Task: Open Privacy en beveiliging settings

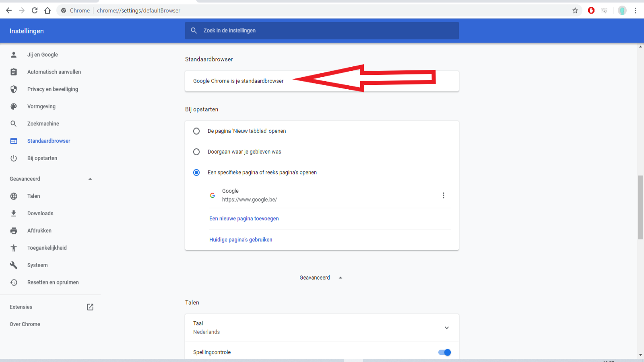Action: click(53, 89)
